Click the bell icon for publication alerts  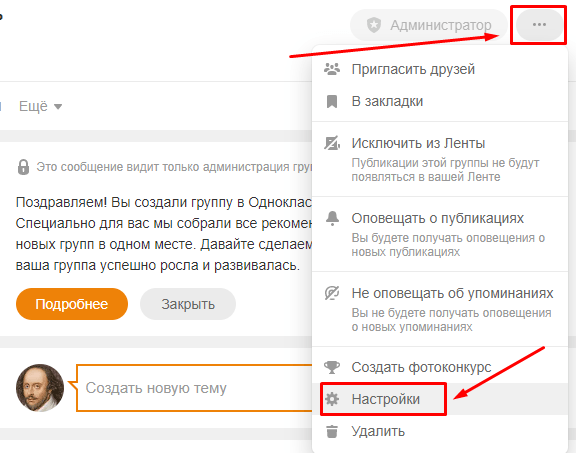coord(332,218)
